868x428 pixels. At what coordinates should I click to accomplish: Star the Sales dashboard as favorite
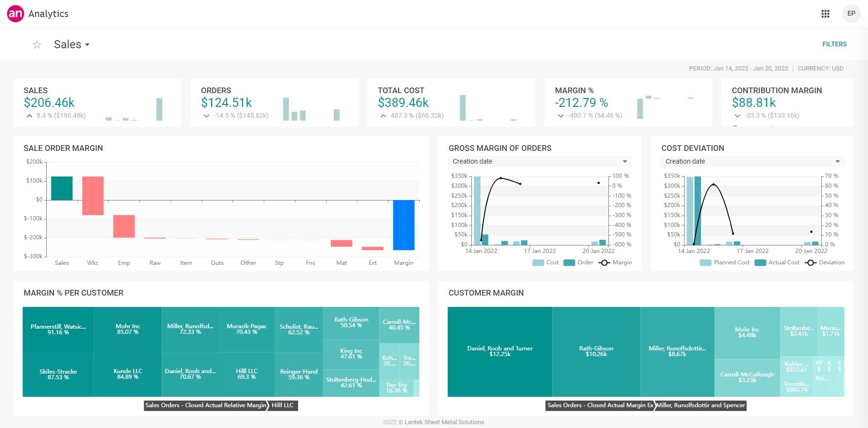coord(37,44)
